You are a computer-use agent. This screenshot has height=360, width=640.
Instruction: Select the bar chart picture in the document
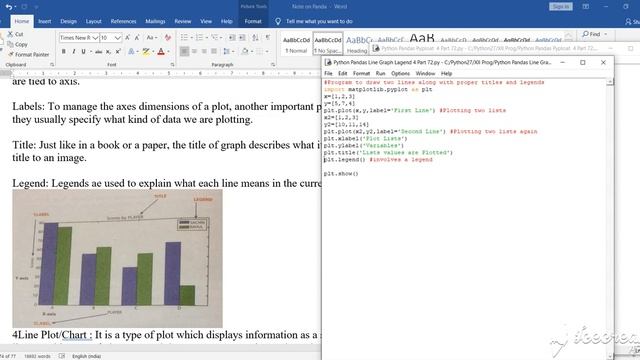pos(118,258)
